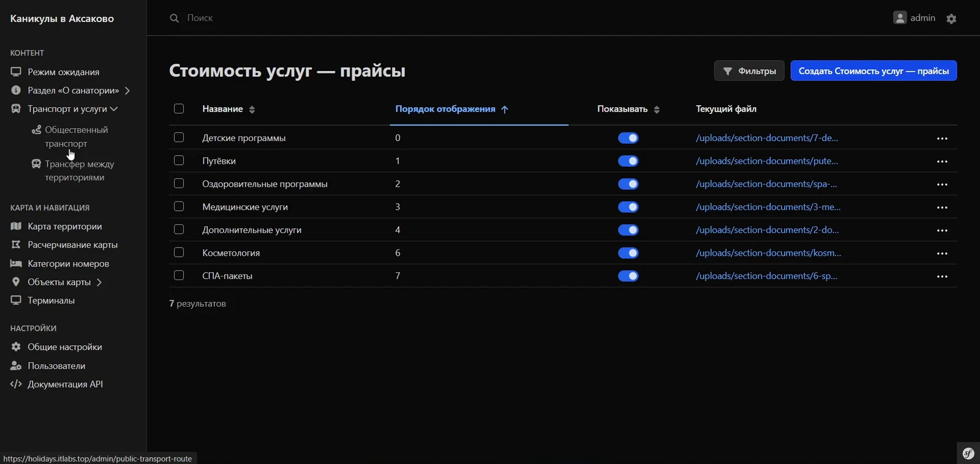Go to Категории номеров section

pos(68,264)
